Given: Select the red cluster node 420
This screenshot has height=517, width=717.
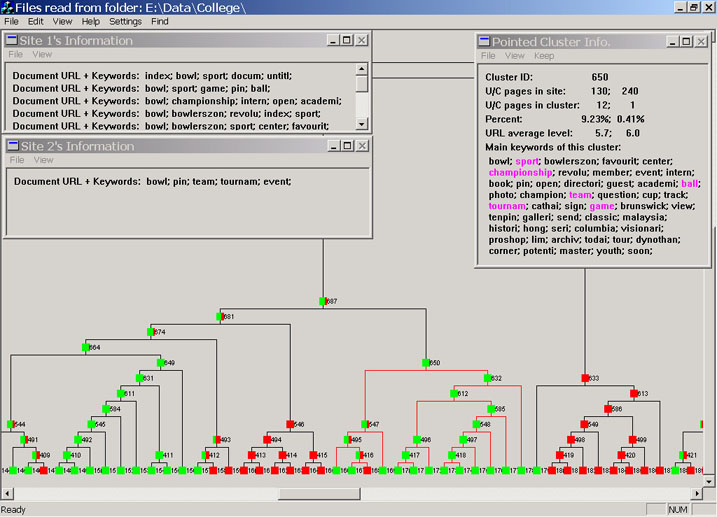Looking at the screenshot, I should [621, 455].
